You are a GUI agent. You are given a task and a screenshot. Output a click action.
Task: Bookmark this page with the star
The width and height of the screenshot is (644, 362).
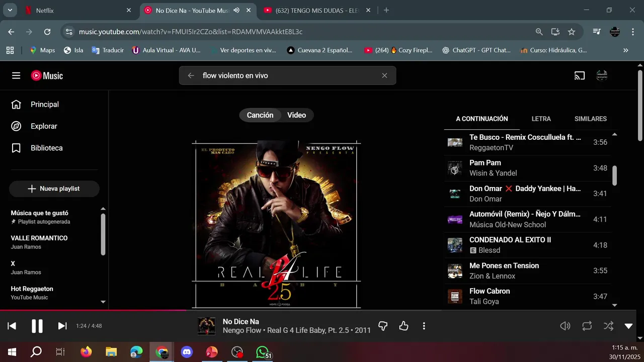pos(572,32)
